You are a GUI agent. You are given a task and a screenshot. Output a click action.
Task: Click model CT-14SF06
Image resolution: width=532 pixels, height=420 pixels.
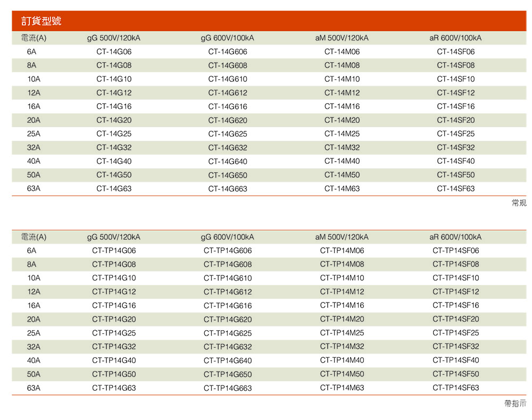tap(456, 52)
